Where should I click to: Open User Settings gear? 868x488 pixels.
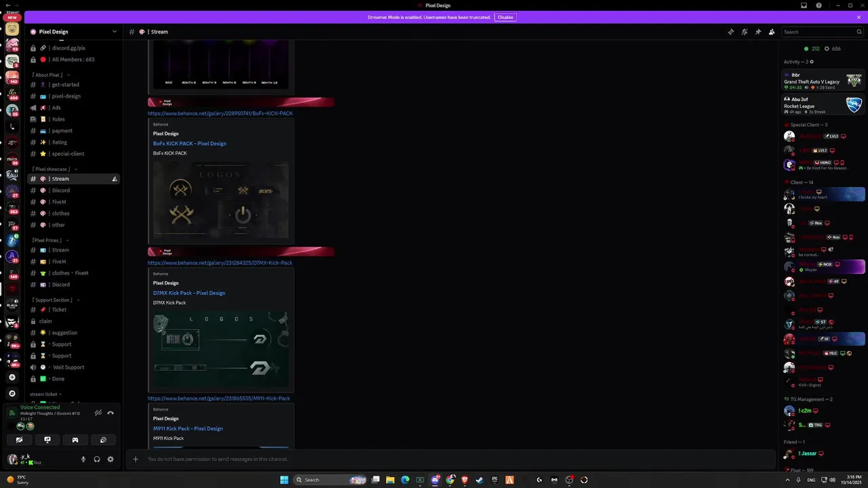tap(111, 459)
